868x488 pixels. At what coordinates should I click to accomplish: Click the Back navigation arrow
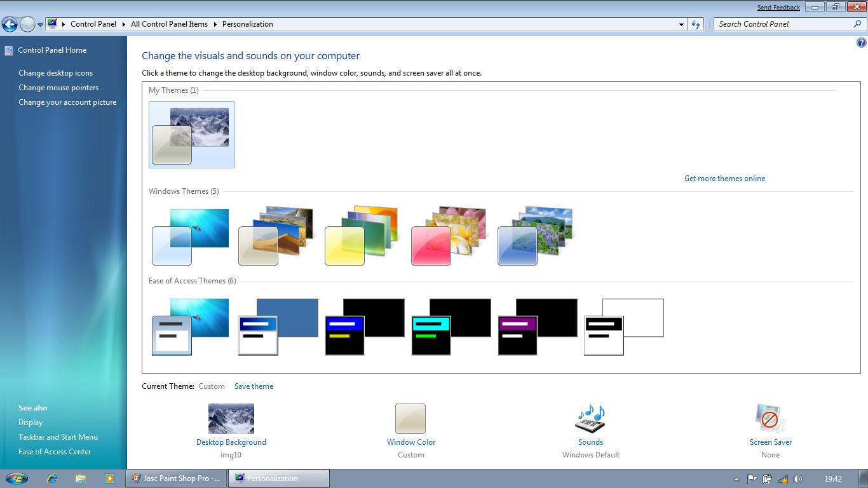(10, 24)
